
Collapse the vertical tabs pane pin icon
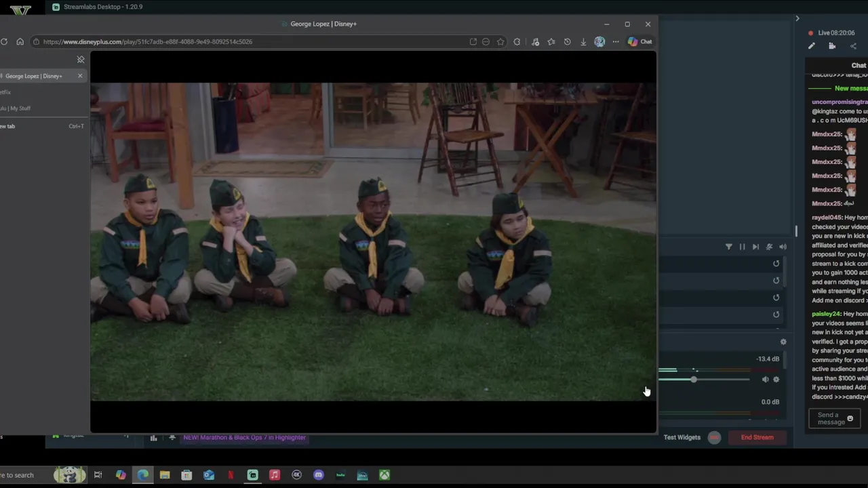coord(81,60)
